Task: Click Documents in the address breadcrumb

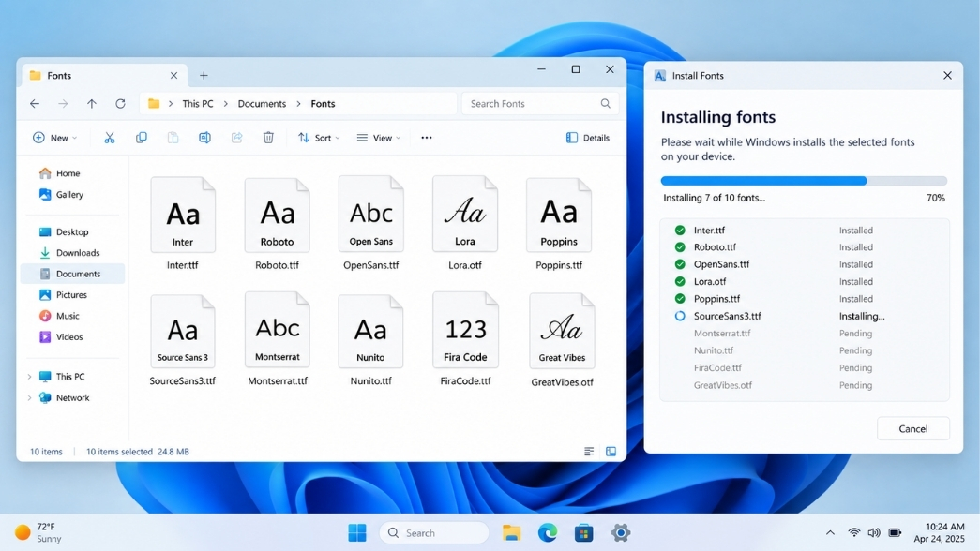Action: tap(262, 104)
